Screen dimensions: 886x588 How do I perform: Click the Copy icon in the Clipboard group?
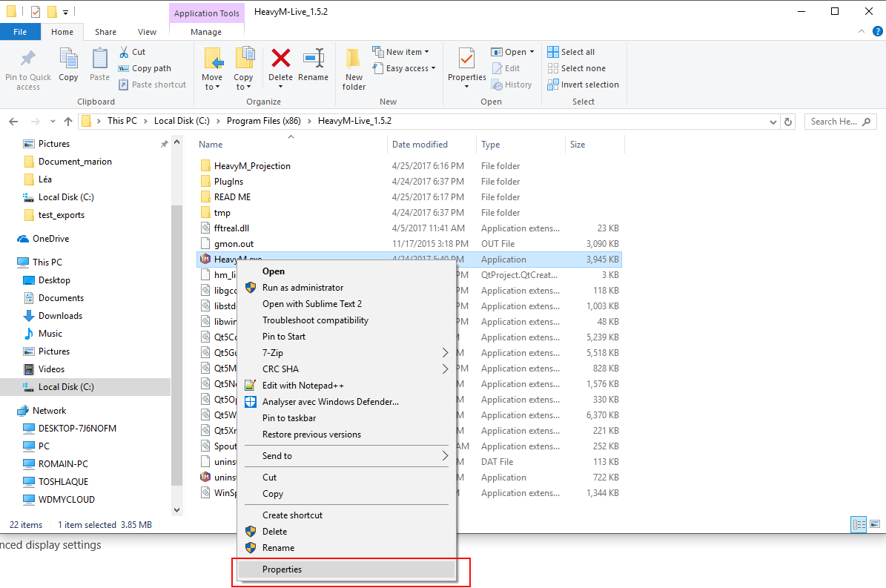click(x=68, y=59)
